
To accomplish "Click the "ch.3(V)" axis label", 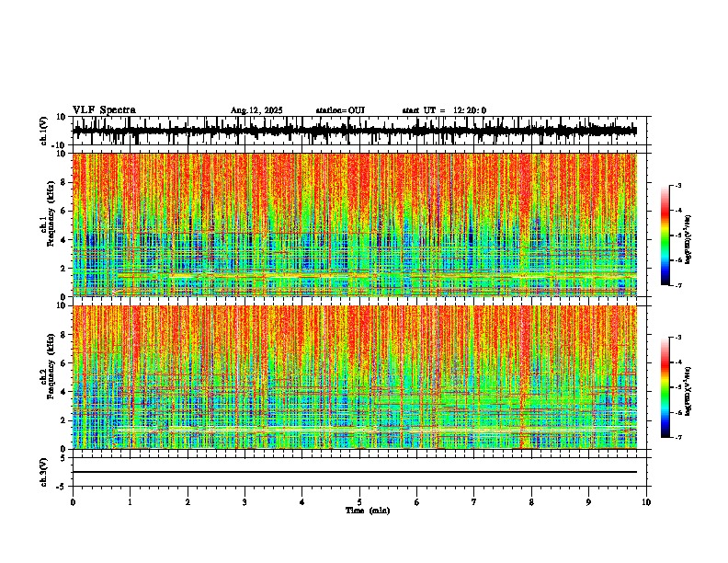I will [x=44, y=472].
